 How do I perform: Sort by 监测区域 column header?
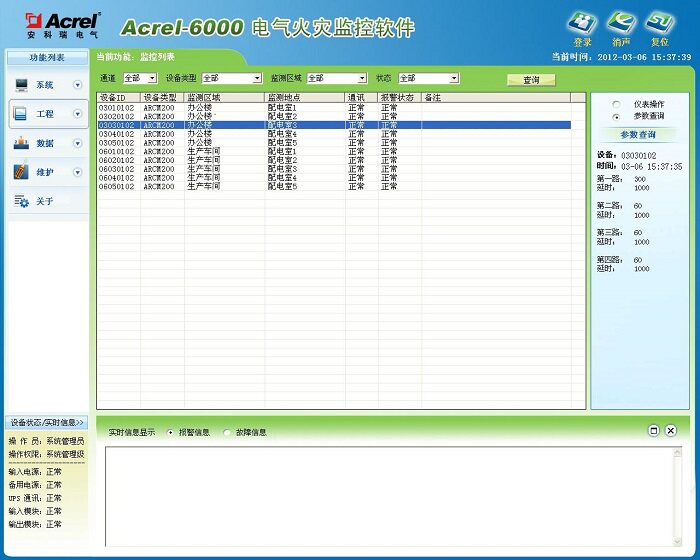(224, 97)
